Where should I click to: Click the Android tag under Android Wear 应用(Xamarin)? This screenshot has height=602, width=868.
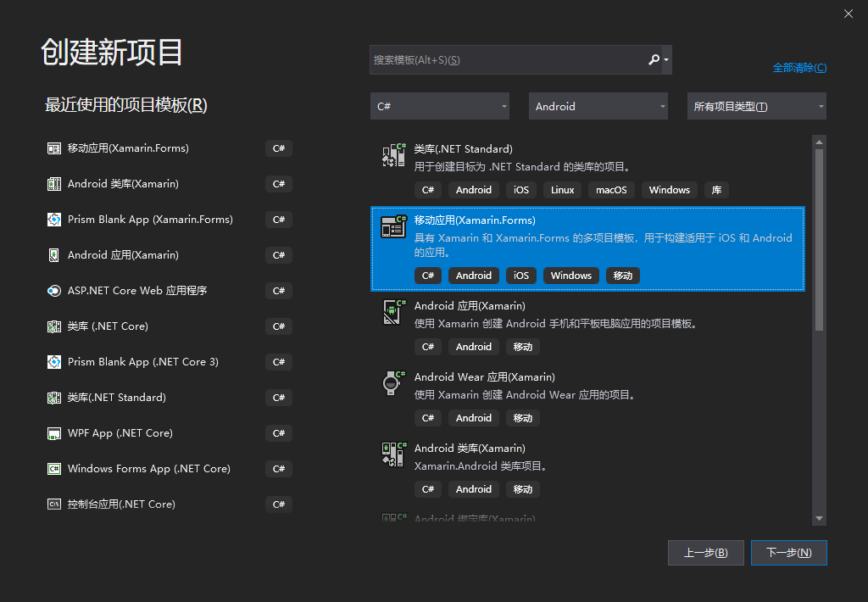click(x=473, y=418)
